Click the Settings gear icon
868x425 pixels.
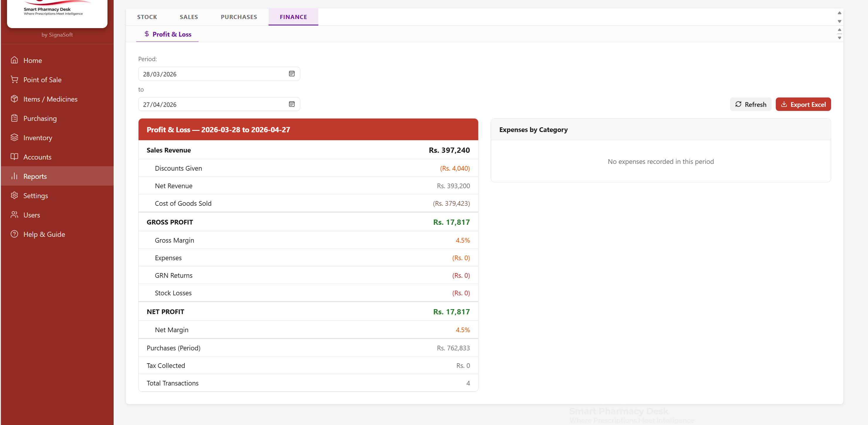click(14, 195)
